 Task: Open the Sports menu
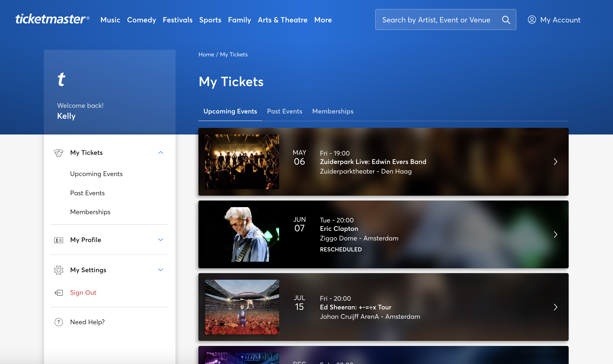[210, 20]
